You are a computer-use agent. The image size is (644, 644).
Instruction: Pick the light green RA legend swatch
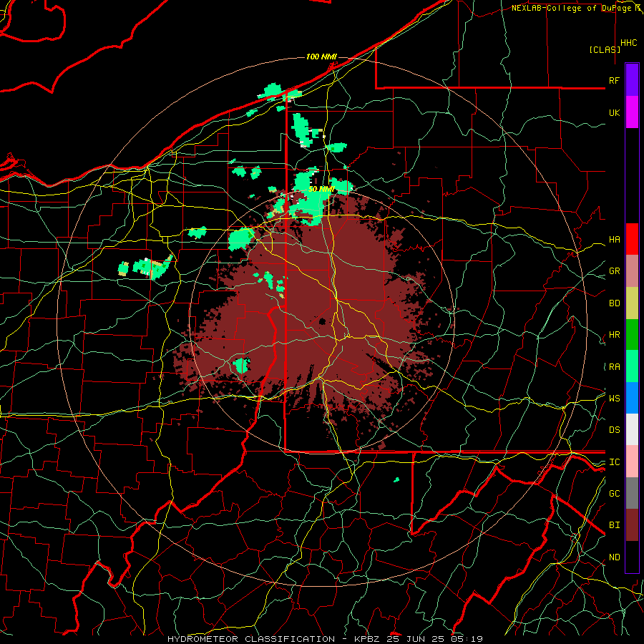pyautogui.click(x=632, y=366)
